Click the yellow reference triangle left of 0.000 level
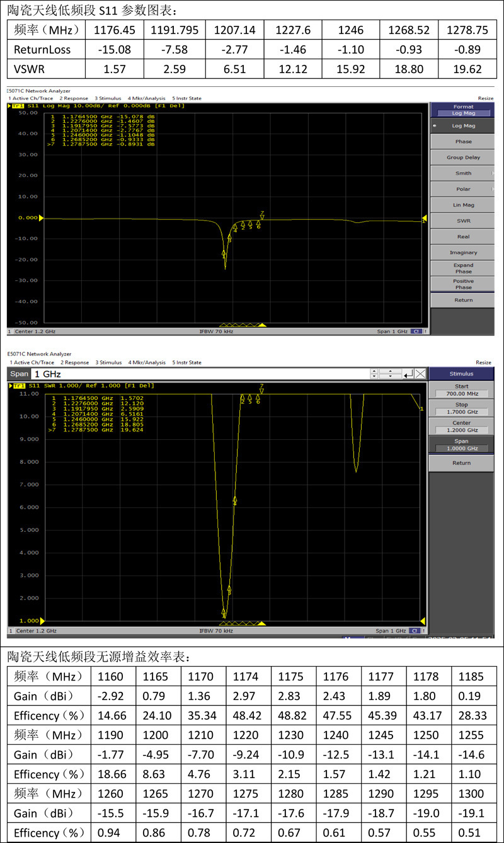The height and width of the screenshot is (843, 504). (x=42, y=218)
